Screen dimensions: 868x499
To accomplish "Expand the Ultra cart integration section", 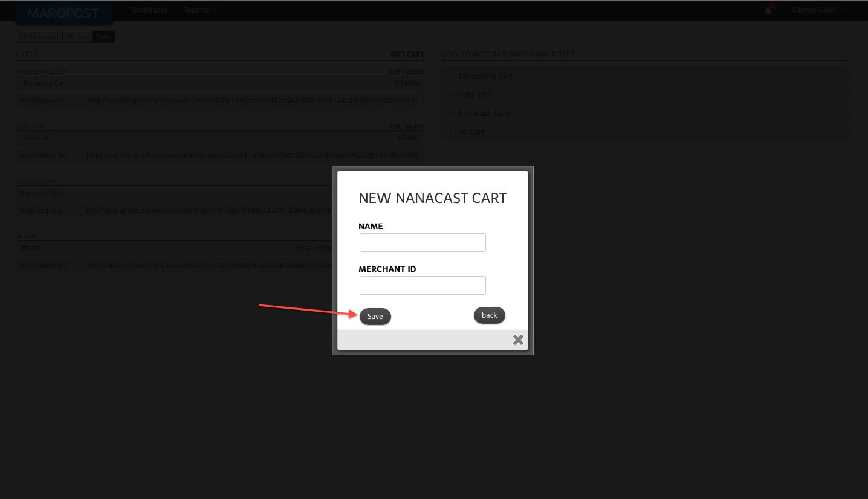I will (474, 95).
